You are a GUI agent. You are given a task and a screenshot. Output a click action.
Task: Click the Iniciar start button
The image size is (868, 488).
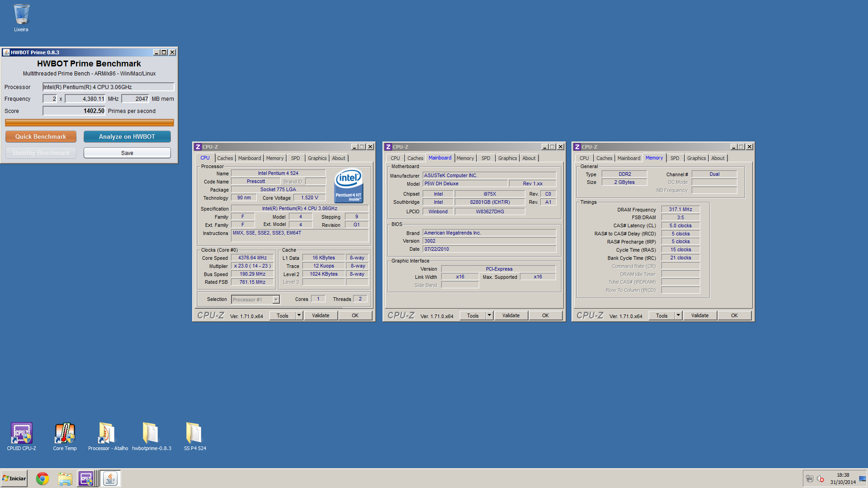coord(14,479)
